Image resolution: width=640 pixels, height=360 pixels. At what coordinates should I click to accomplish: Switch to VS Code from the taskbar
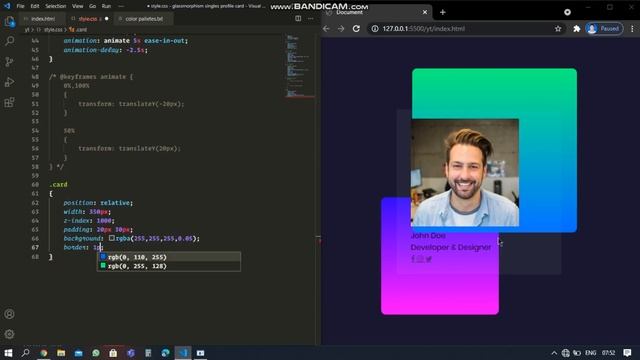pos(183,353)
